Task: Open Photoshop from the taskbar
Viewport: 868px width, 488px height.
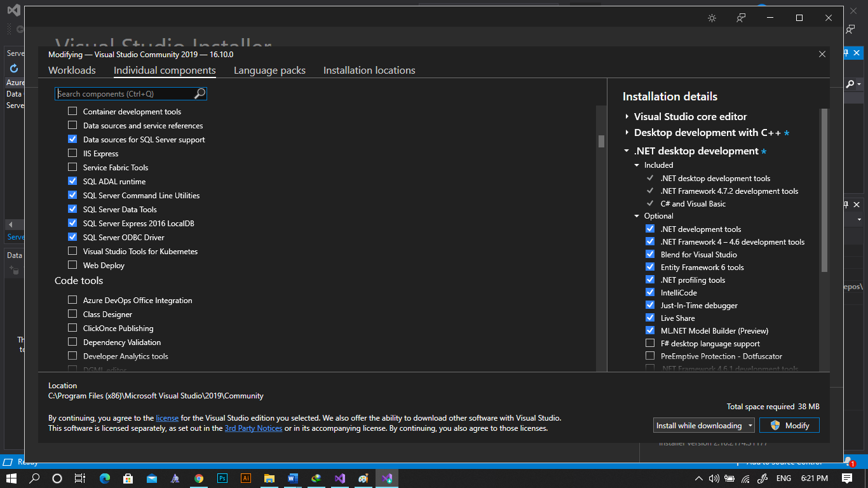Action: pyautogui.click(x=222, y=478)
